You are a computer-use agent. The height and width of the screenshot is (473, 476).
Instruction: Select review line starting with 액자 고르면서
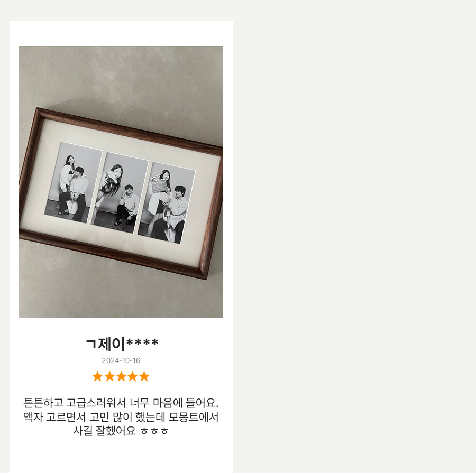click(121, 417)
